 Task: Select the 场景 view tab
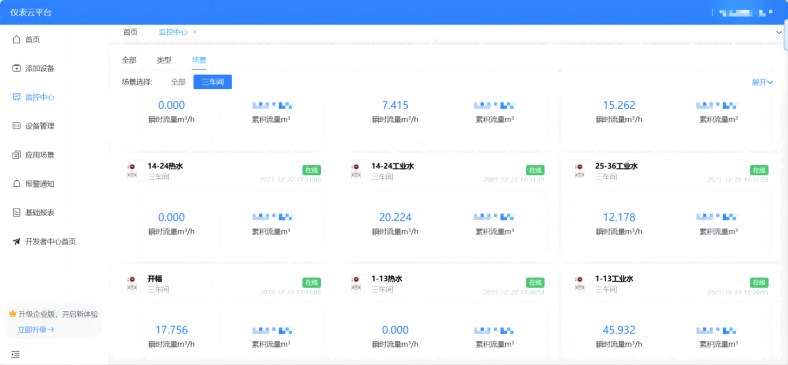[199, 60]
